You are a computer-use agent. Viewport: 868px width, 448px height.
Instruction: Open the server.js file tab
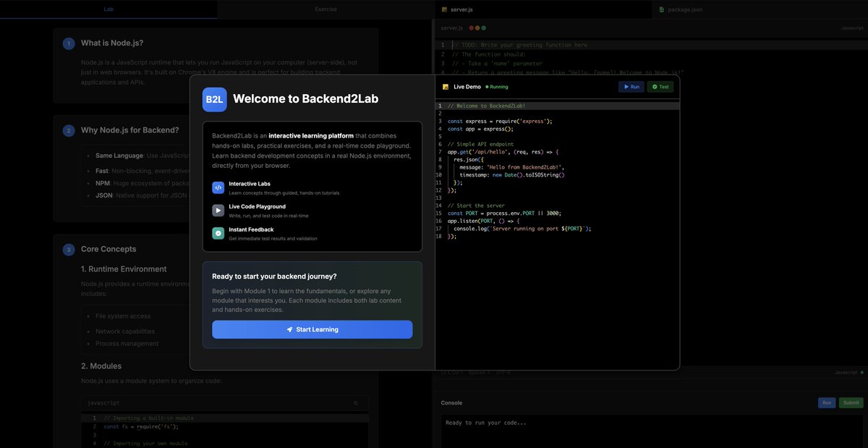pyautogui.click(x=542, y=9)
